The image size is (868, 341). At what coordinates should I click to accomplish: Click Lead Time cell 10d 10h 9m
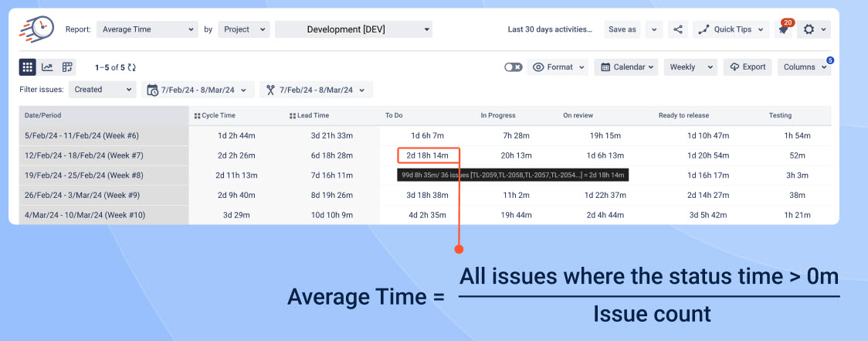pyautogui.click(x=331, y=215)
